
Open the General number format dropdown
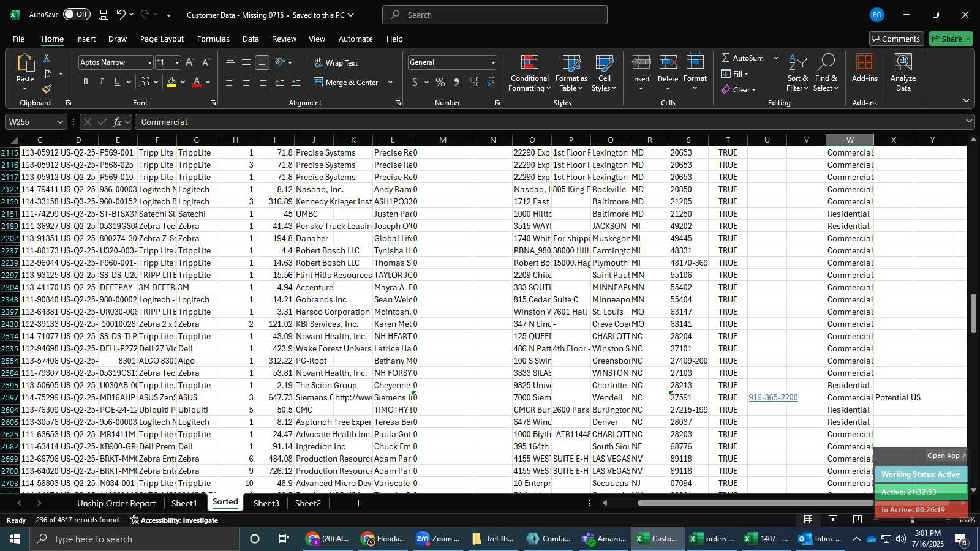pyautogui.click(x=493, y=62)
